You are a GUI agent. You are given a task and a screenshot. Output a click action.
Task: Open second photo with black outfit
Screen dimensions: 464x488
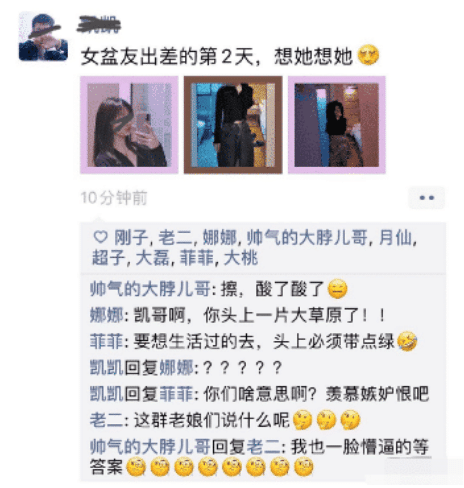(233, 125)
